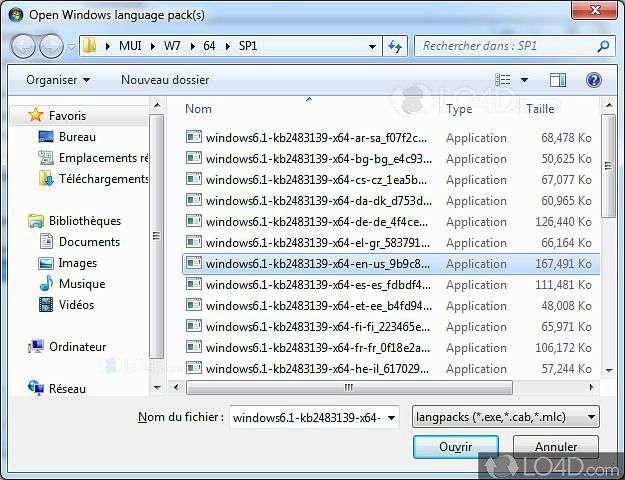
Task: Toggle the preview pane icon
Action: 558,80
